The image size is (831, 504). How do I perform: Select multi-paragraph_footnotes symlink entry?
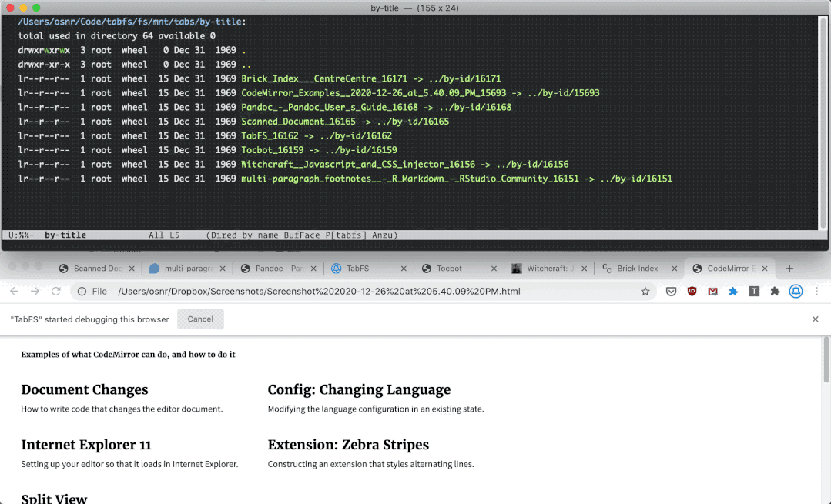tap(410, 179)
